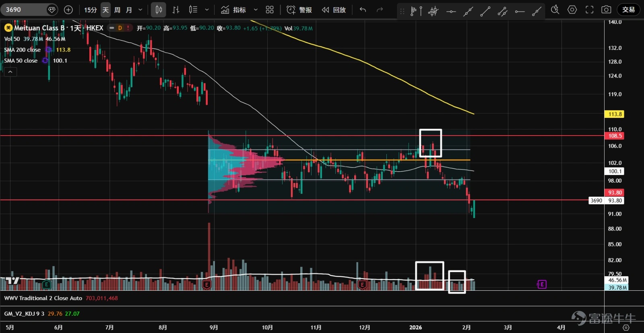Take a chart snapshot with camera icon
Screen dimensions: 644x333
(606, 10)
